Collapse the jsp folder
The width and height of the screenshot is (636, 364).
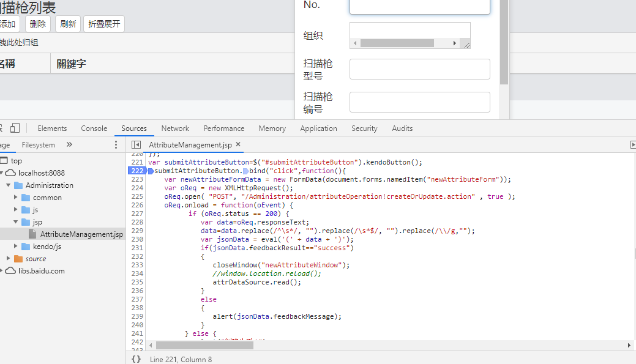15,221
